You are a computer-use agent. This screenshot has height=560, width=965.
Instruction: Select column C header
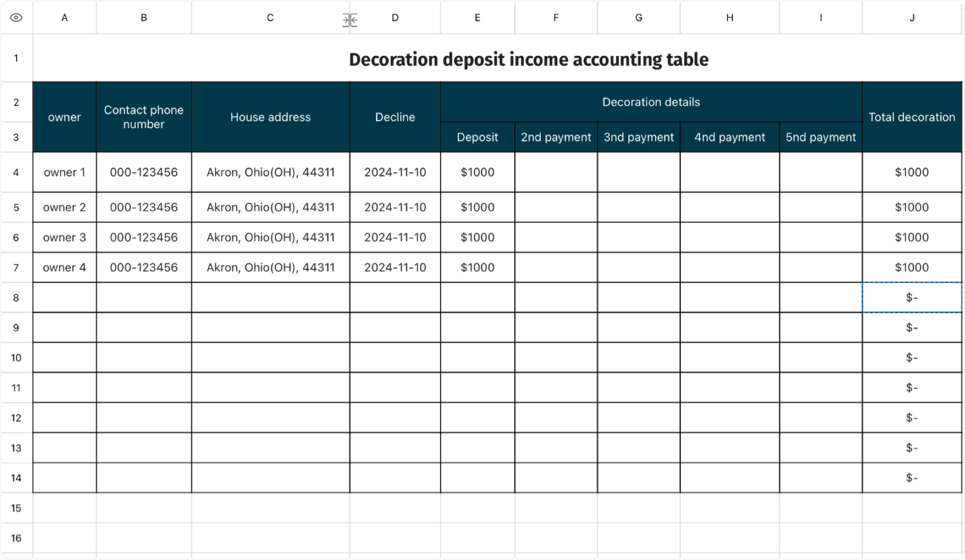[x=270, y=18]
